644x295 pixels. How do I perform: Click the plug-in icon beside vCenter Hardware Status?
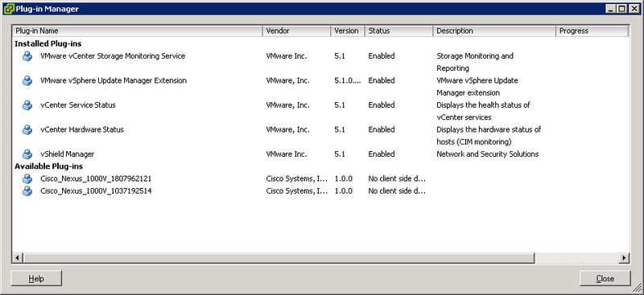[x=27, y=130]
